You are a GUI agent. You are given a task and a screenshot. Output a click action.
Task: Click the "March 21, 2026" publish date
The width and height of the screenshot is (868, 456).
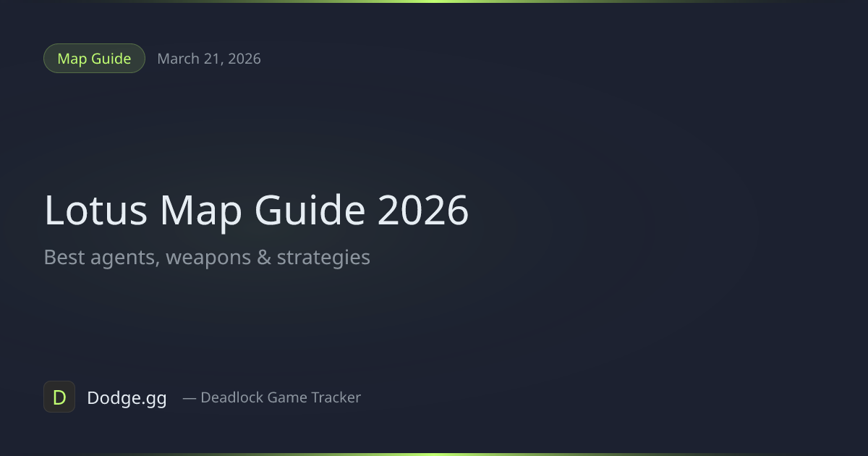(x=209, y=59)
